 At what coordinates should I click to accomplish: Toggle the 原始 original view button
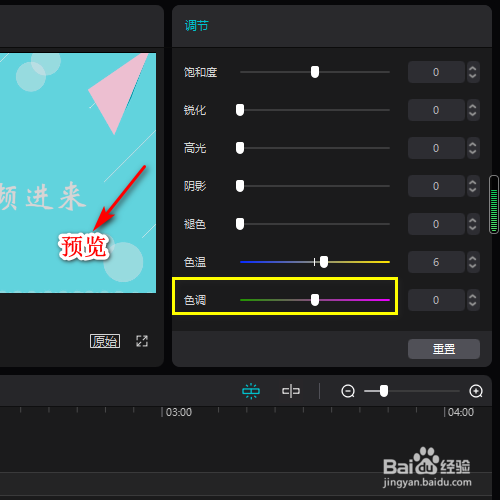coord(105,341)
